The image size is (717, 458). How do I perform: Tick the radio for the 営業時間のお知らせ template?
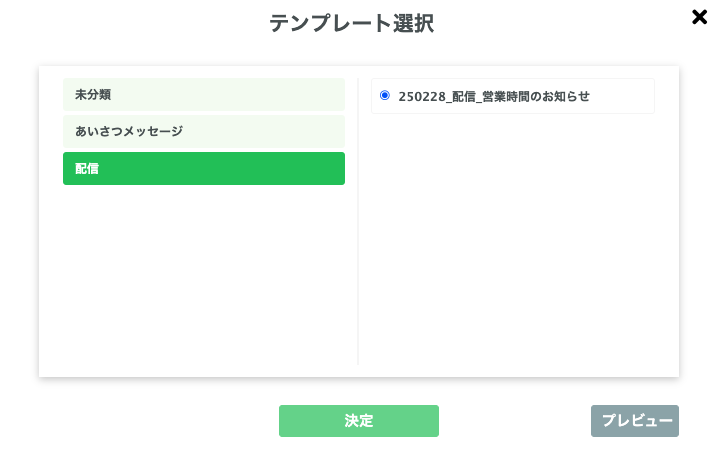coord(385,96)
